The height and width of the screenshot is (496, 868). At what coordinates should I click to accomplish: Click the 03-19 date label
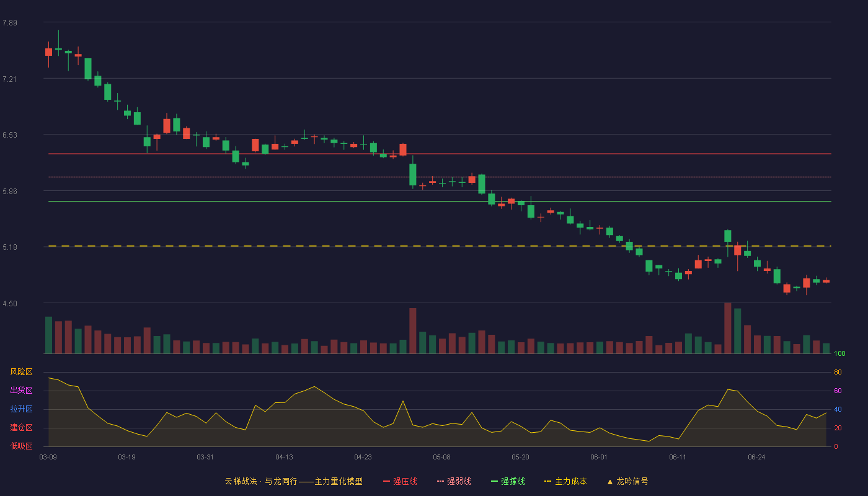pos(126,457)
